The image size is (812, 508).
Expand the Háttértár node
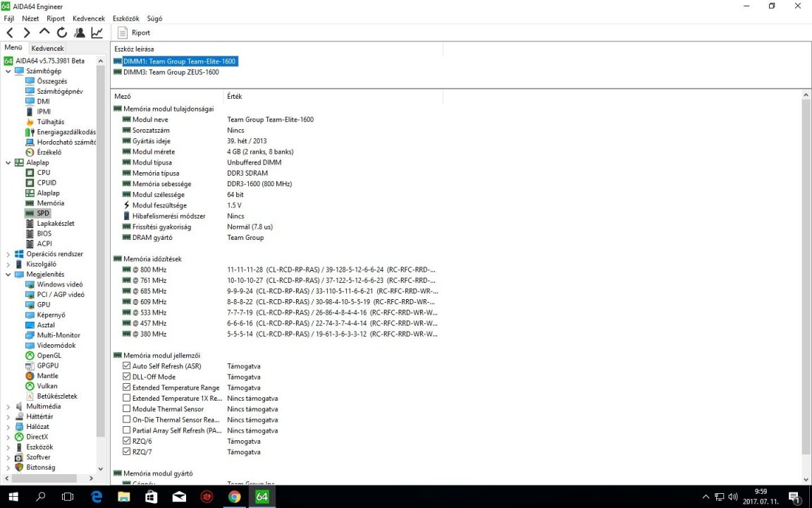pyautogui.click(x=8, y=417)
